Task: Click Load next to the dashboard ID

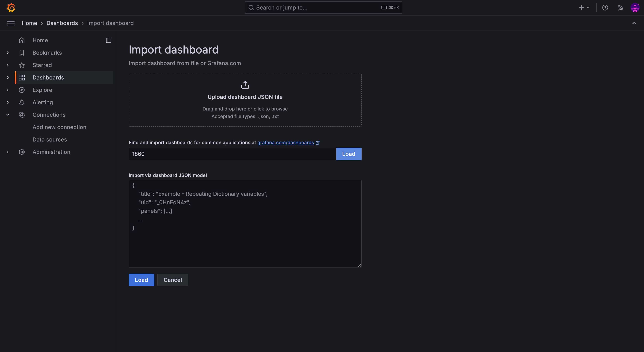Action: pyautogui.click(x=349, y=154)
